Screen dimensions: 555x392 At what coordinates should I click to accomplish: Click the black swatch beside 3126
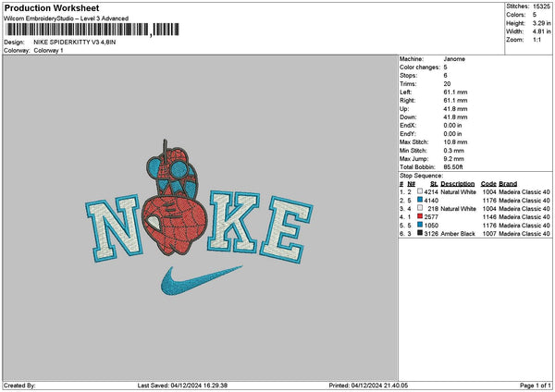click(x=420, y=233)
